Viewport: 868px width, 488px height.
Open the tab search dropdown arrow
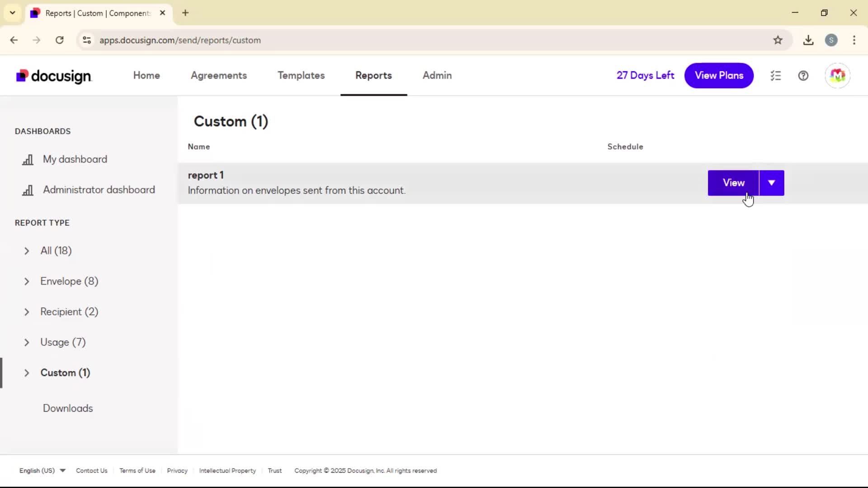[13, 13]
